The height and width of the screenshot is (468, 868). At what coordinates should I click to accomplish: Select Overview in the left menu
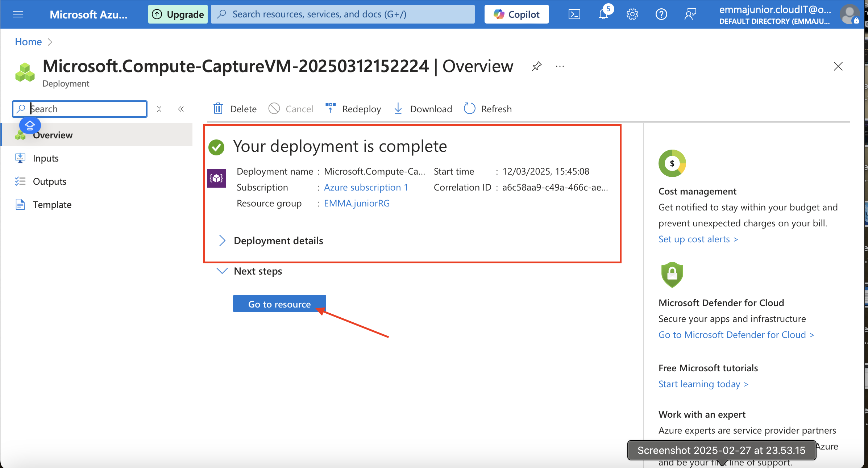(97, 135)
